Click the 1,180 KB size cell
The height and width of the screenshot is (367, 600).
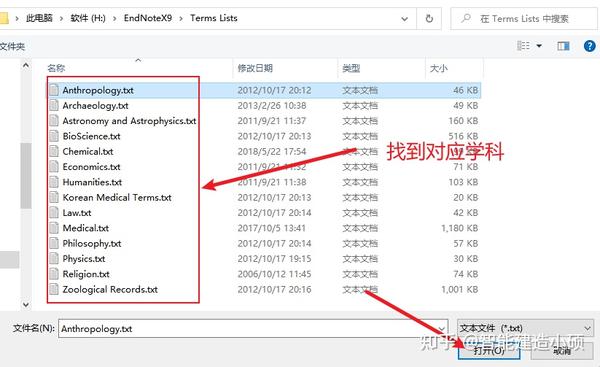[x=460, y=228]
